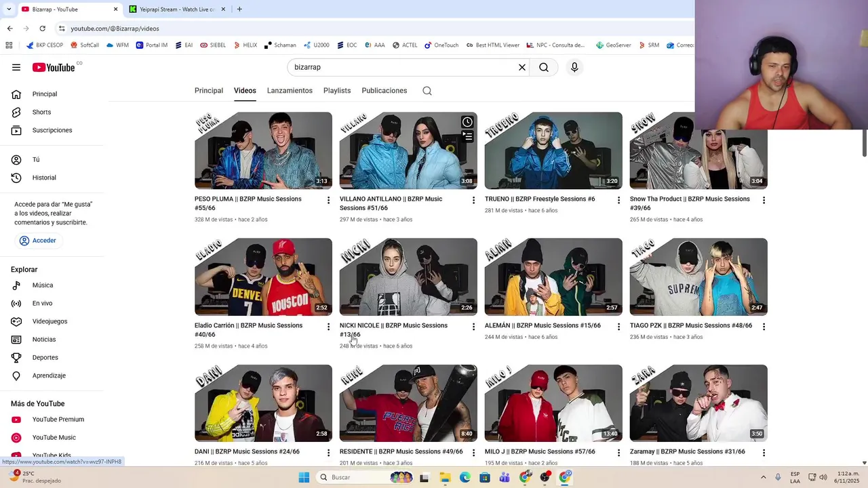Play the TIAGO PZK session thumbnail

698,277
